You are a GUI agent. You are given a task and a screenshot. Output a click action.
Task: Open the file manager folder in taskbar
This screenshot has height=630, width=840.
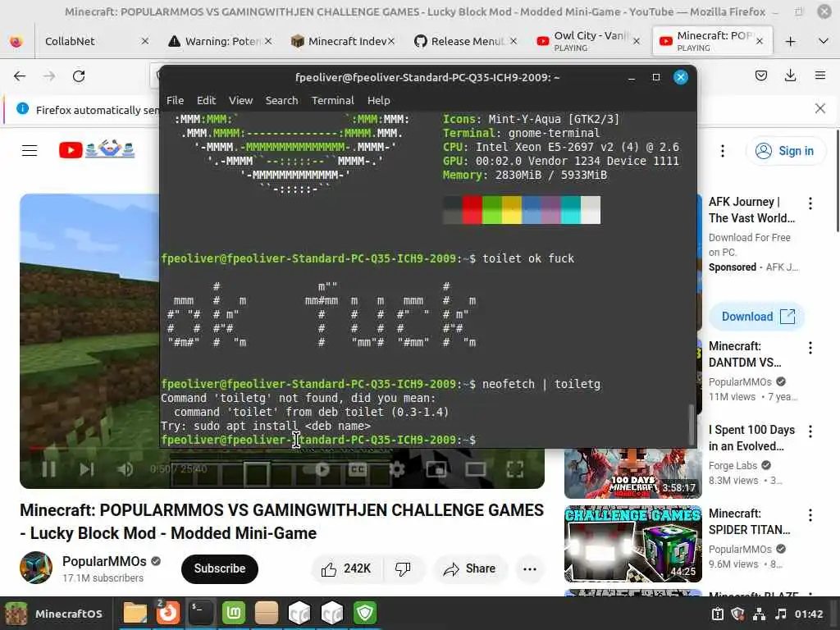[135, 614]
